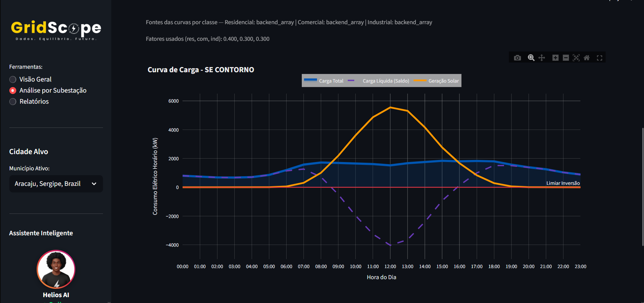Click the Cidade Alvo heading

tap(29, 152)
